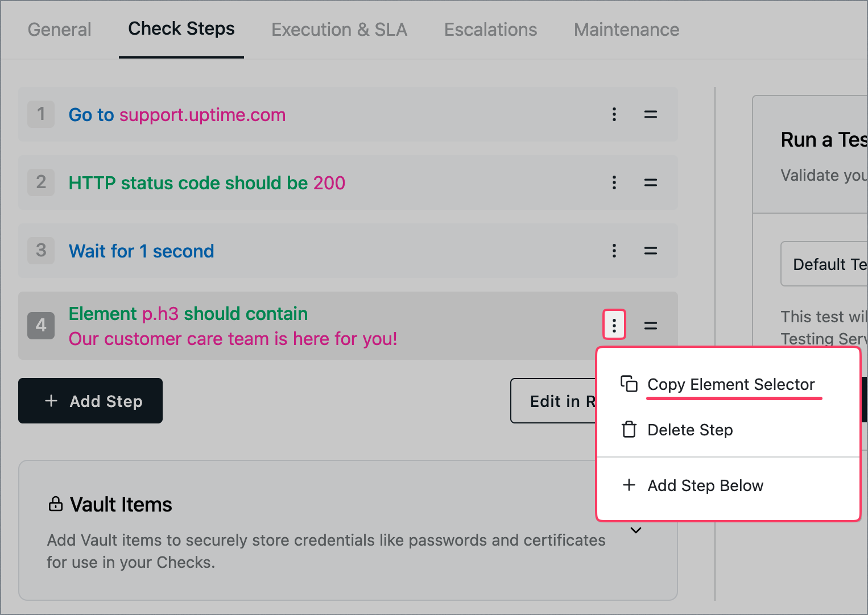Grab drag handle of HTTP status step
Viewport: 868px width, 615px height.
tap(651, 182)
